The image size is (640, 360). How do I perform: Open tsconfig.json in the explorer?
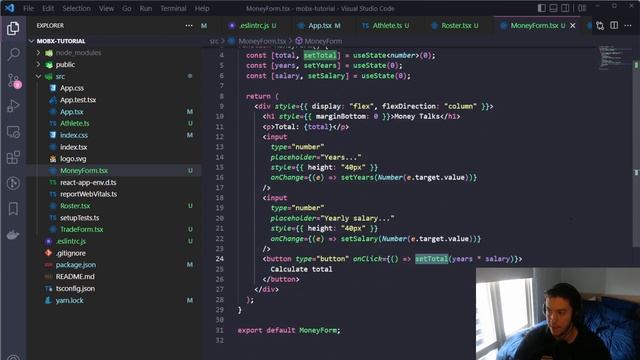(75, 288)
